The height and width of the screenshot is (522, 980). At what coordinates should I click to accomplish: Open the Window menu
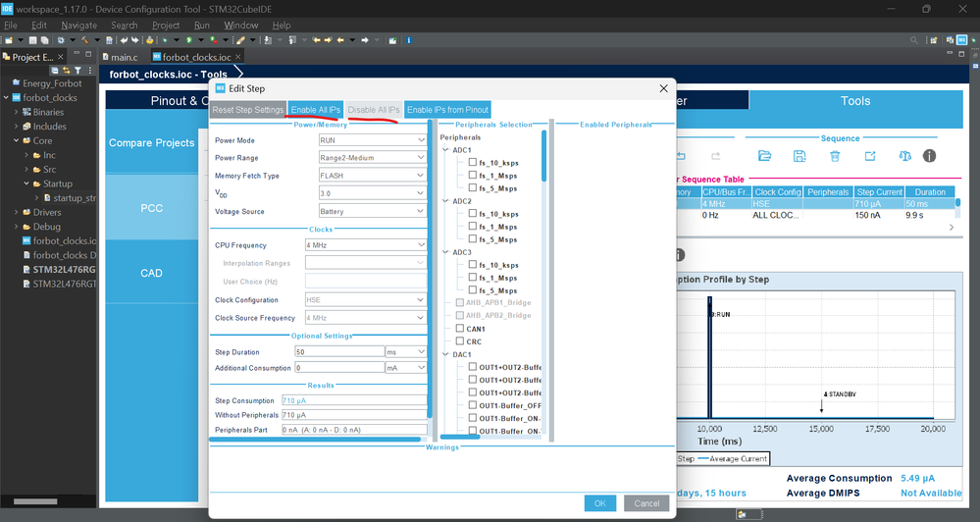(240, 25)
